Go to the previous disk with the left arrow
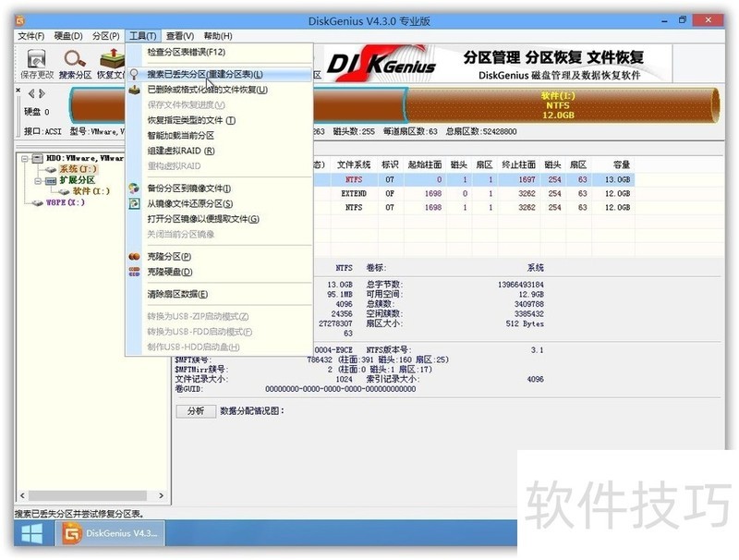This screenshot has height=560, width=739. click(31, 93)
